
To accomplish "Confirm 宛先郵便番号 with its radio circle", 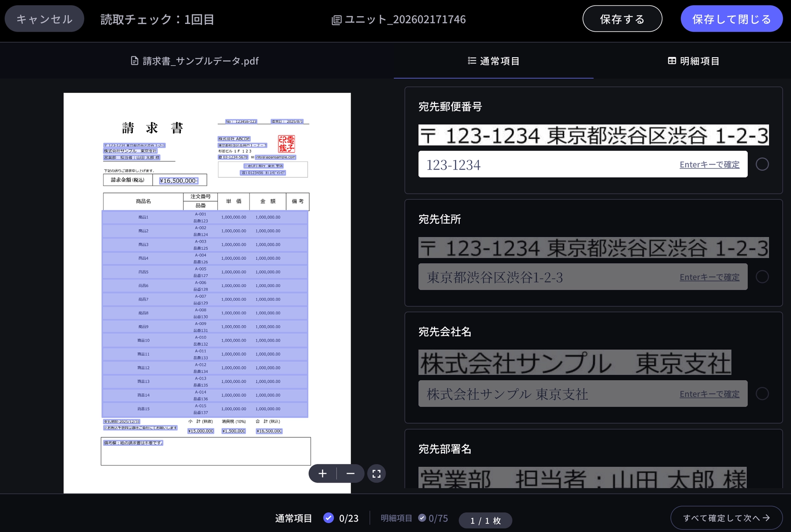I will coord(762,164).
